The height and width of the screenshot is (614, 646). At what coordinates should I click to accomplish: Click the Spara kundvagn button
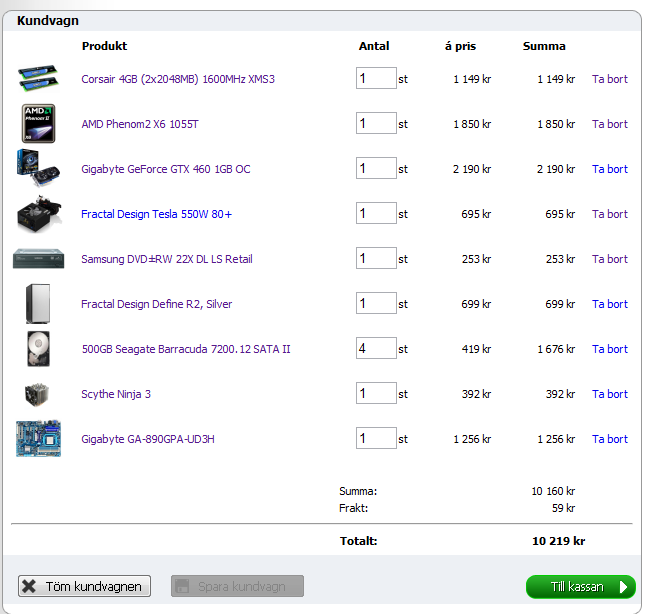click(x=237, y=587)
